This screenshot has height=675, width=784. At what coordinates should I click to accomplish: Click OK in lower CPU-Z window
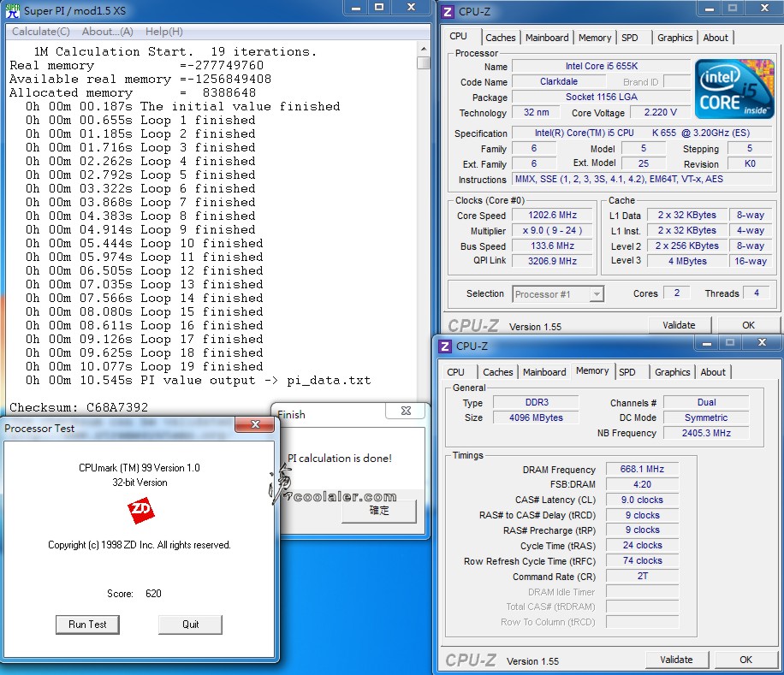click(x=745, y=660)
